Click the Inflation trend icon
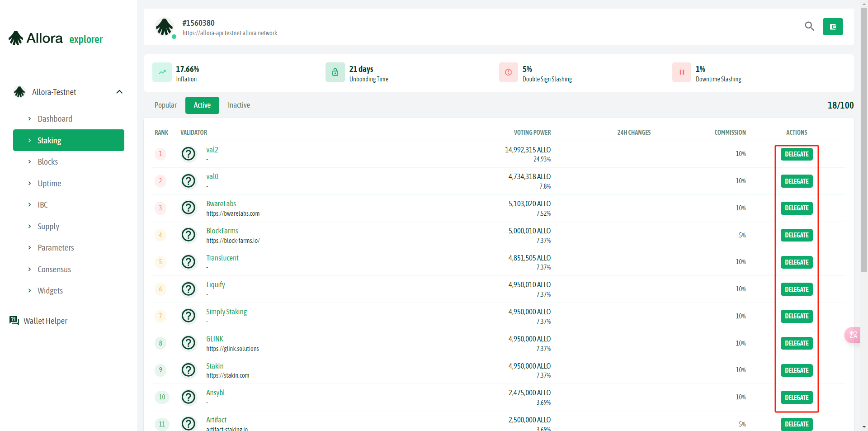The width and height of the screenshot is (868, 431). pos(162,72)
